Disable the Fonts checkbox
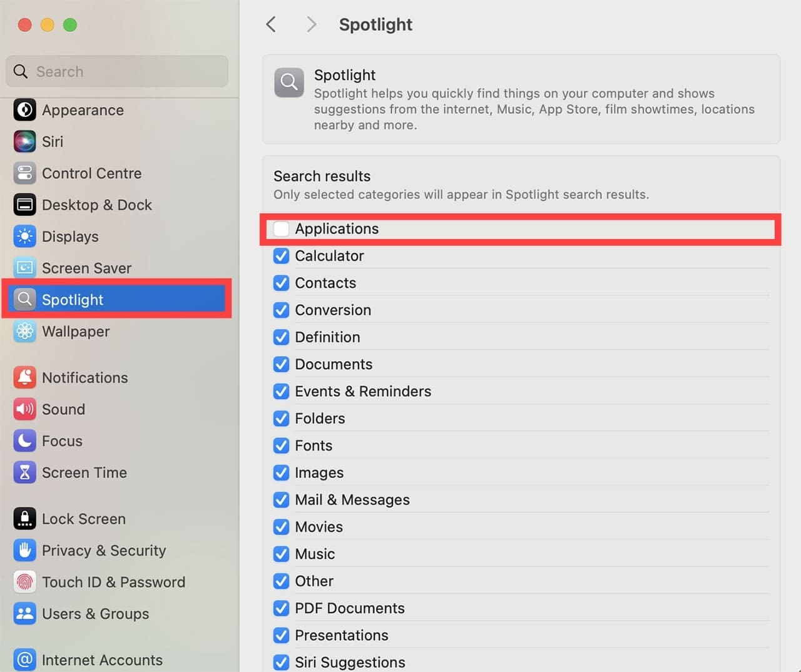Image resolution: width=801 pixels, height=672 pixels. pos(282,445)
